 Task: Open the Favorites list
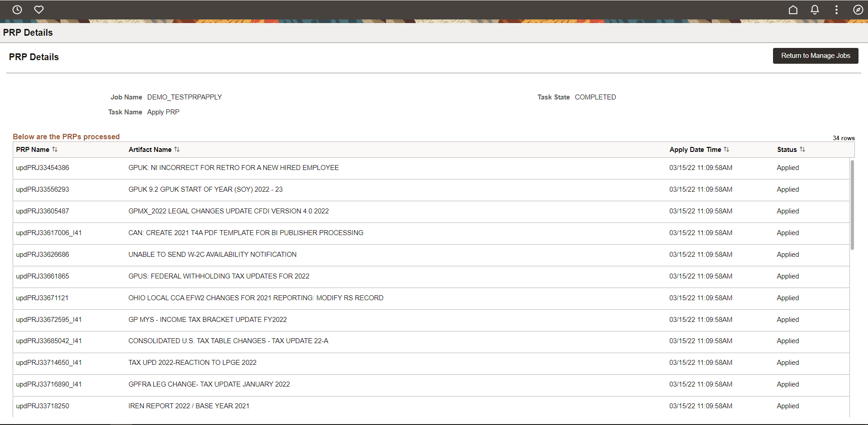point(39,9)
